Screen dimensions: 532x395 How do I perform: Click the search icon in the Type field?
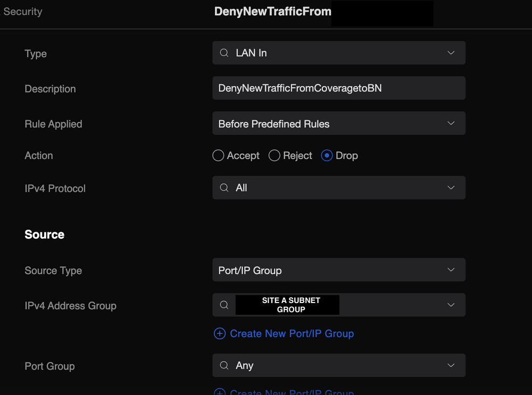point(224,53)
